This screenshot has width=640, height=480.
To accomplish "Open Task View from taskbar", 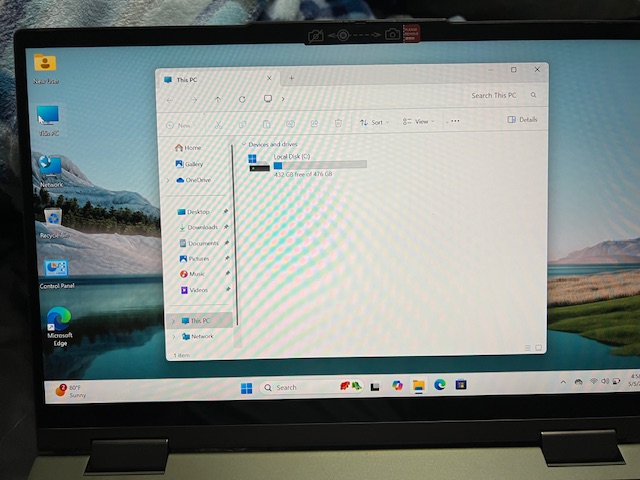I will coord(375,387).
